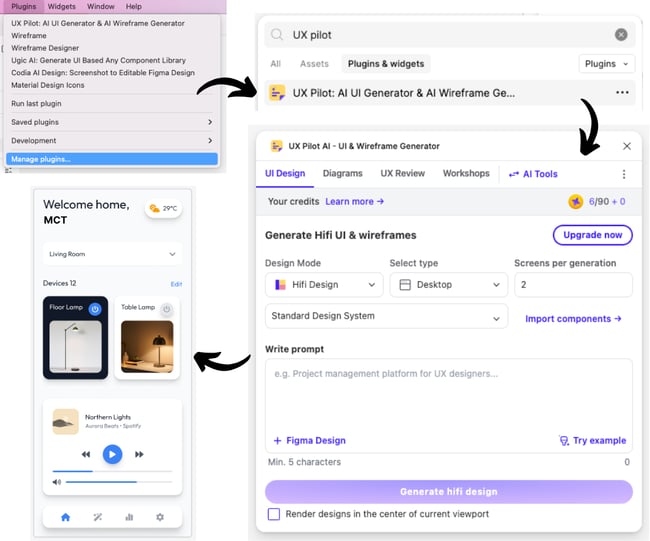Select Manage plugins… menu item
This screenshot has height=541, width=650.
pos(112,159)
